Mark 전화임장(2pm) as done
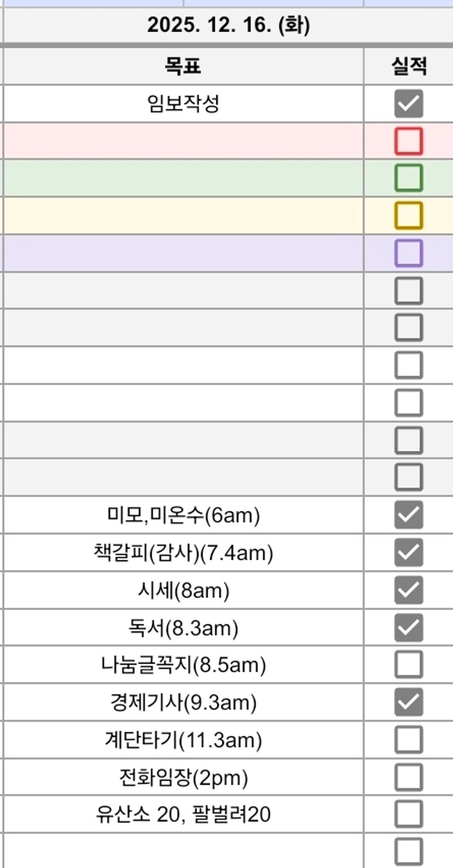 point(408,777)
